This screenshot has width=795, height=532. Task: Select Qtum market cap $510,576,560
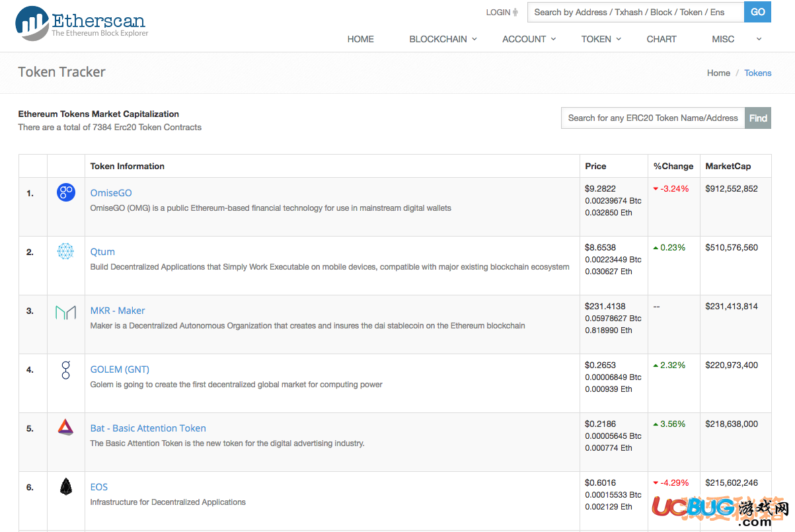pos(732,248)
